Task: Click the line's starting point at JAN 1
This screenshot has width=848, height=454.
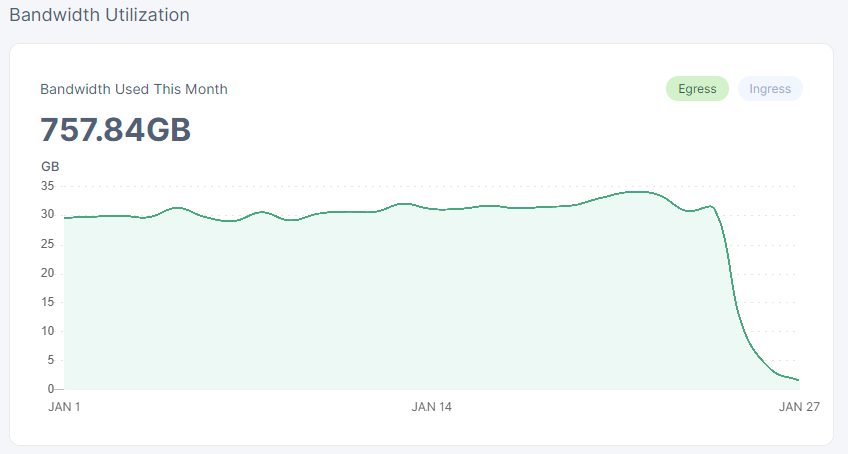Action: click(x=65, y=217)
